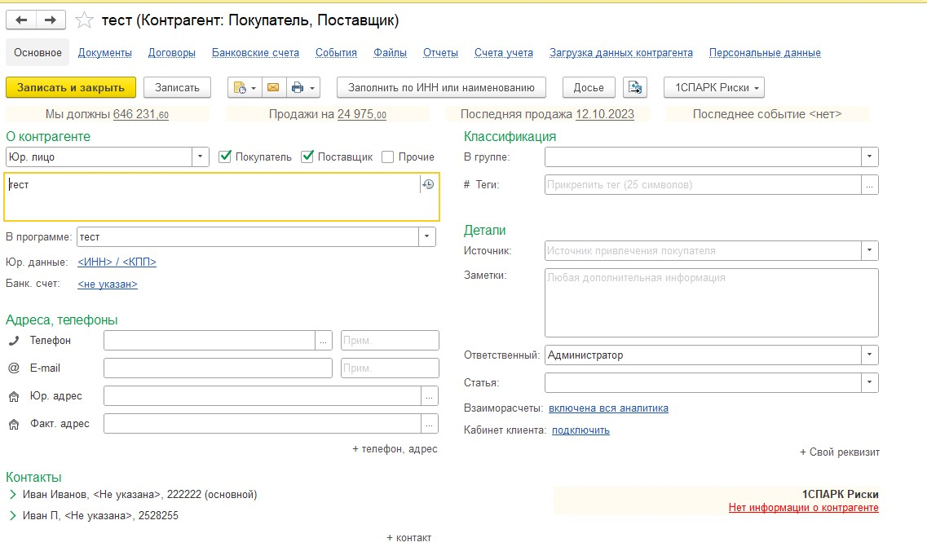Viewport: 927px width, 560px height.
Task: Click the <ИНН> / <КПП> link
Action: (117, 262)
